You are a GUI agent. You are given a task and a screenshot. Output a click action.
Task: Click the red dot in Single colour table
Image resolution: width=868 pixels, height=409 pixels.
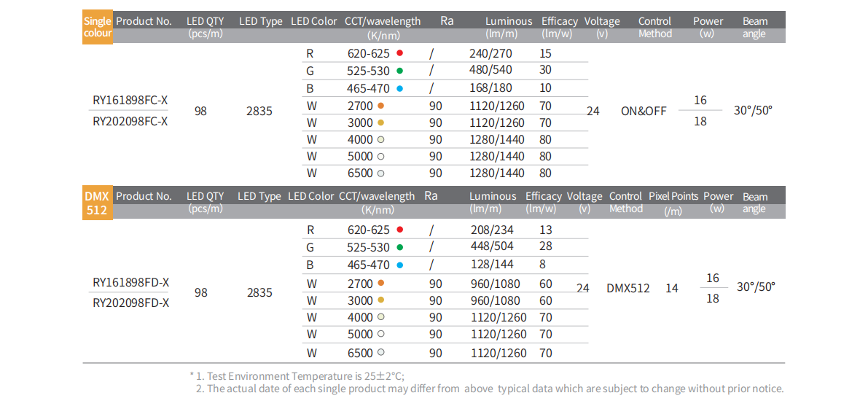tap(399, 53)
